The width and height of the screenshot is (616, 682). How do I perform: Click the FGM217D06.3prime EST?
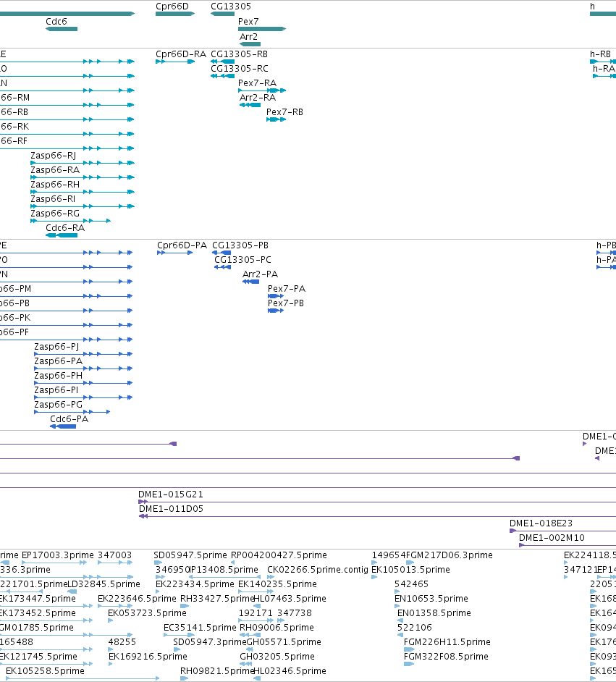pyautogui.click(x=410, y=563)
